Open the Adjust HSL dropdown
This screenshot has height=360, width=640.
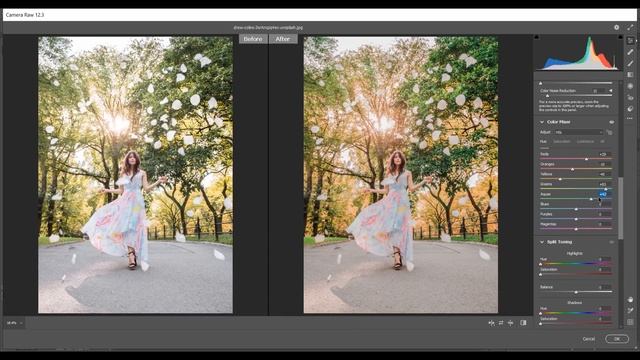pyautogui.click(x=578, y=132)
